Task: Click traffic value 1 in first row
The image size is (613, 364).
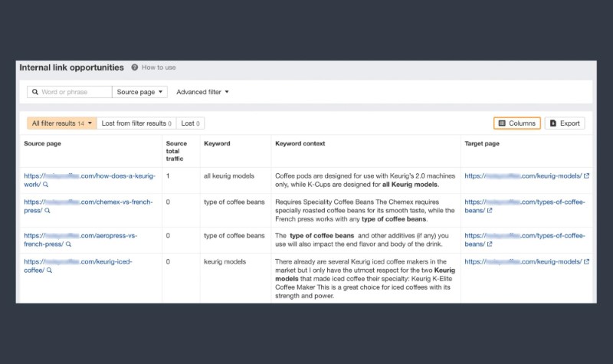Action: click(x=168, y=176)
